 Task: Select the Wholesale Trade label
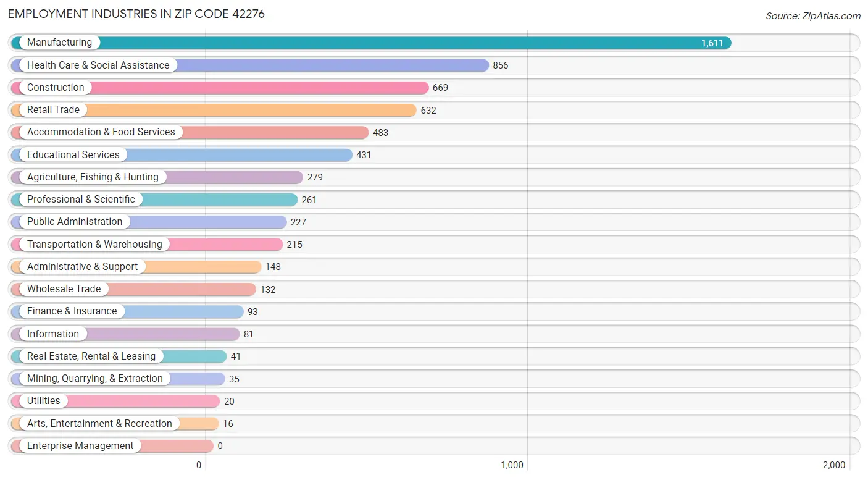pos(64,289)
